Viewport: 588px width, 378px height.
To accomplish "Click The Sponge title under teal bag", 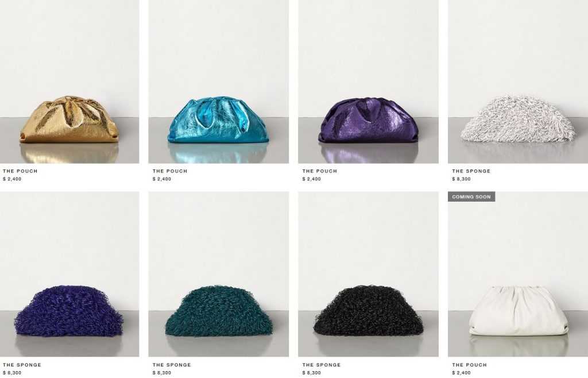I will pyautogui.click(x=172, y=365).
